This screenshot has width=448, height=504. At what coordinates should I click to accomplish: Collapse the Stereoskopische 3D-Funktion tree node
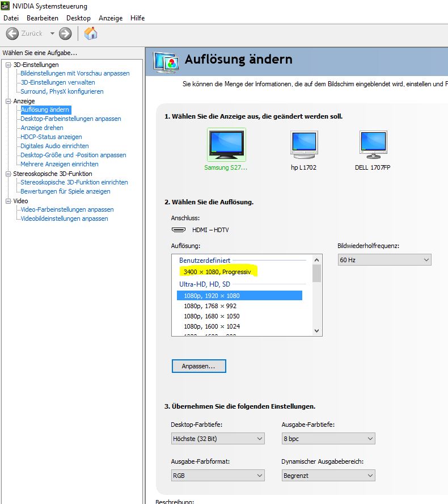9,174
